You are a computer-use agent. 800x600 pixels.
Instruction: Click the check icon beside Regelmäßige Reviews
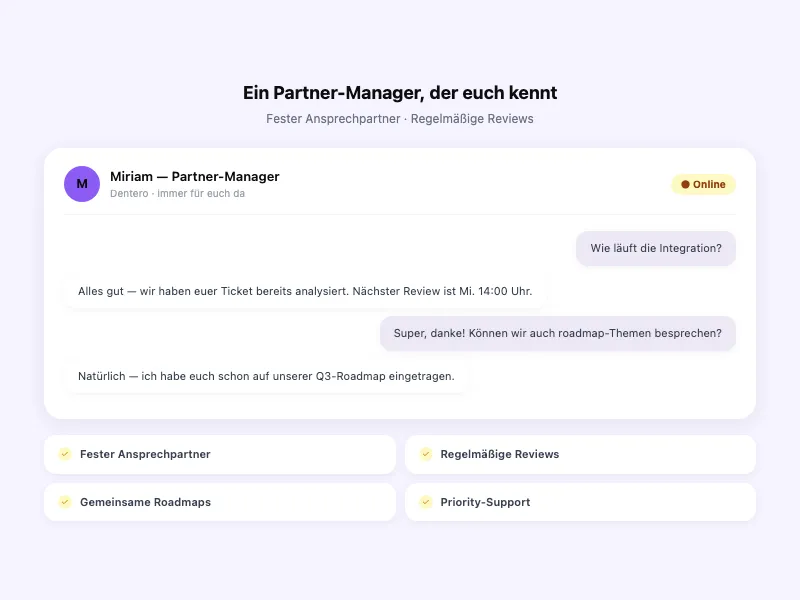click(x=426, y=454)
